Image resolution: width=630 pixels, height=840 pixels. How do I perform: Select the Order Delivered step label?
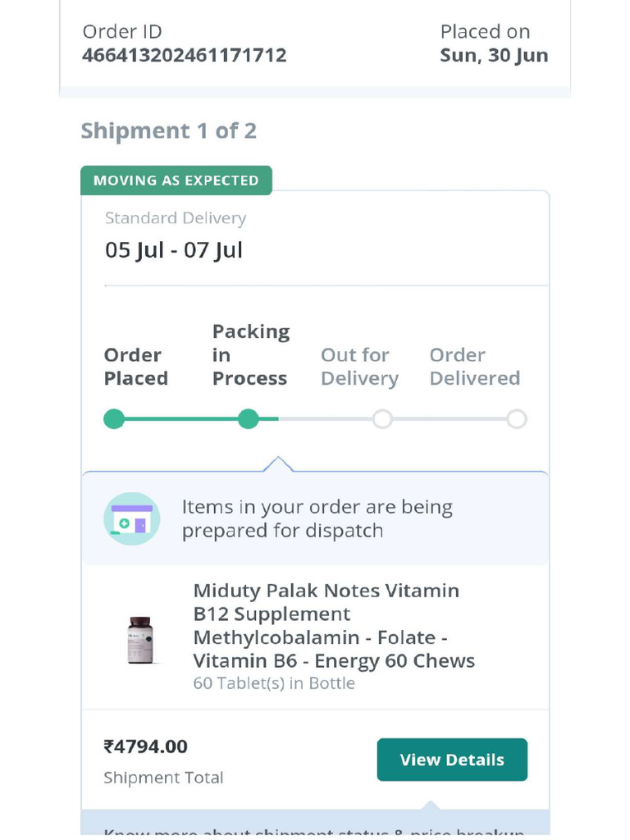[x=474, y=367]
